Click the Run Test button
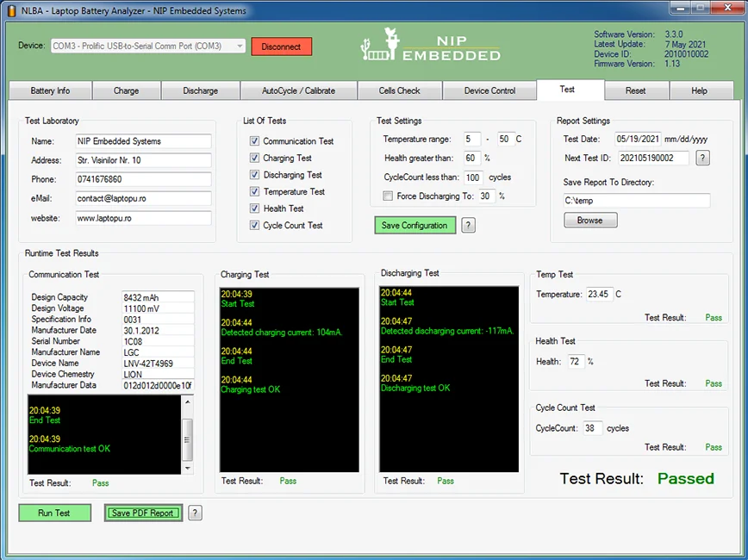748x560 pixels. pos(54,513)
